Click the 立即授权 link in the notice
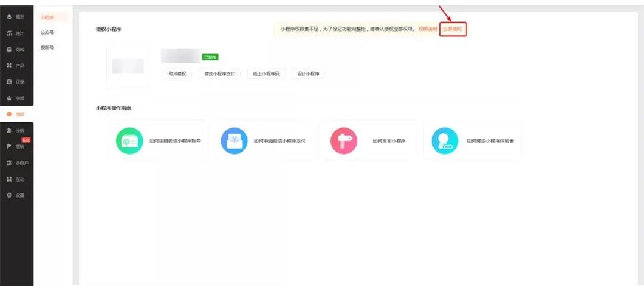 pos(453,29)
